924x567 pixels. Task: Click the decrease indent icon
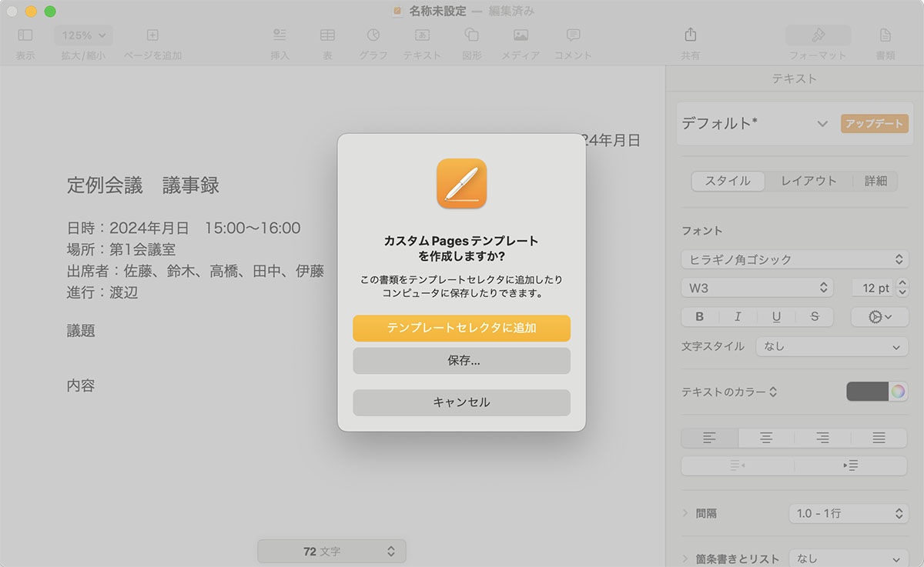click(x=738, y=465)
